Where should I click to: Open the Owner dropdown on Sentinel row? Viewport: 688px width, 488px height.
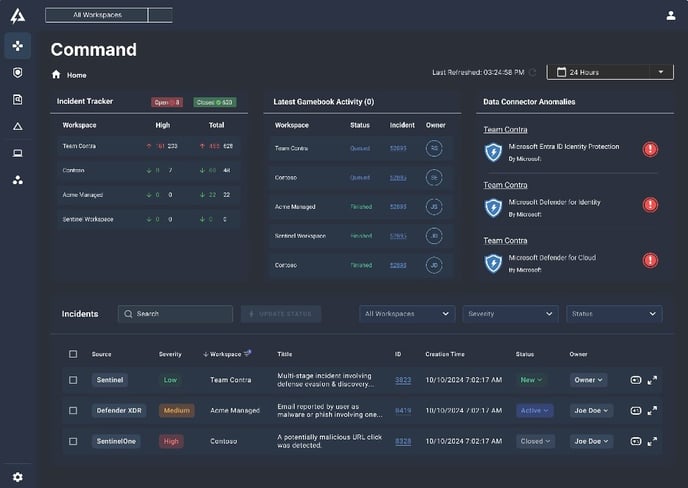click(x=588, y=380)
